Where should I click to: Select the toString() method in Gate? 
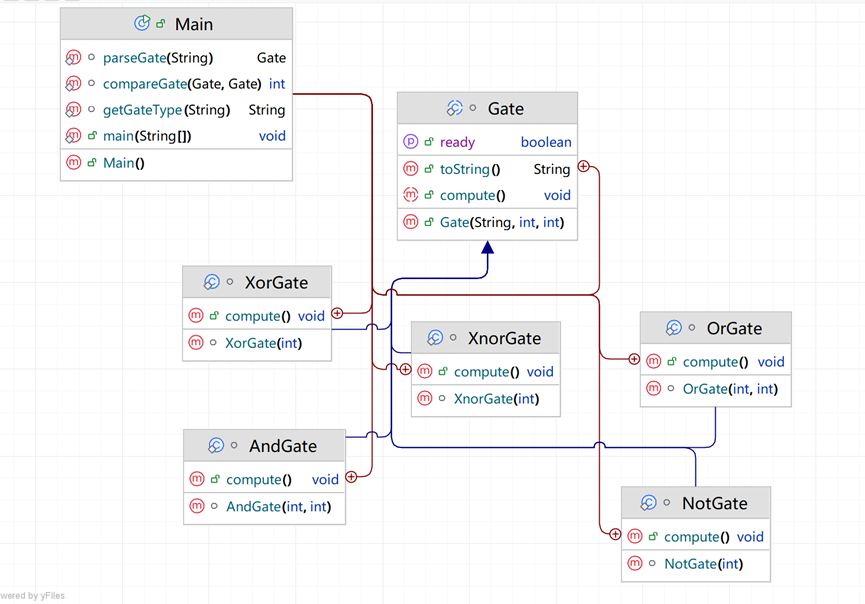point(470,169)
